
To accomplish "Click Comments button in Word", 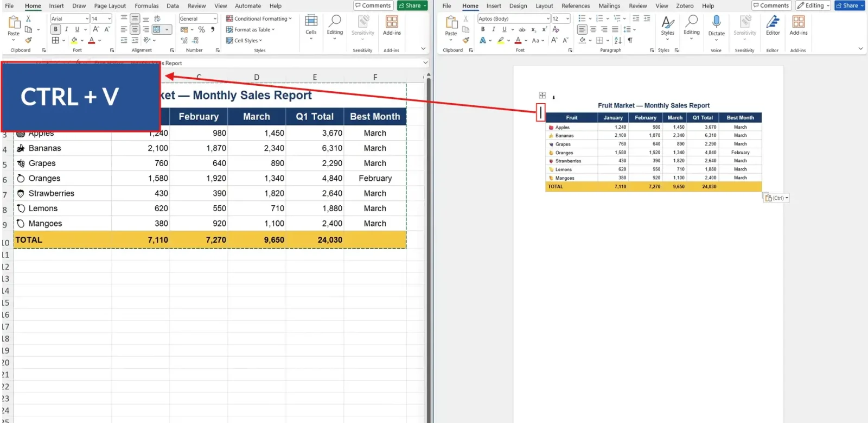I will [x=771, y=5].
